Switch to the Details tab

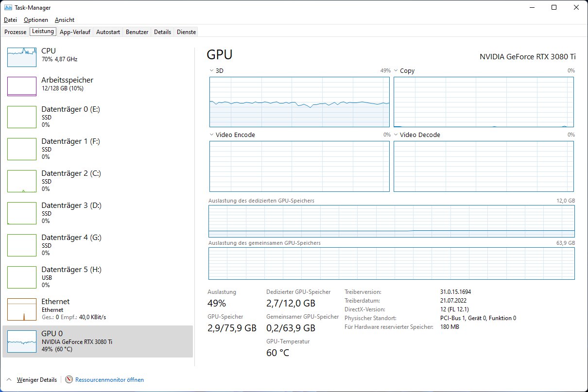[x=163, y=32]
